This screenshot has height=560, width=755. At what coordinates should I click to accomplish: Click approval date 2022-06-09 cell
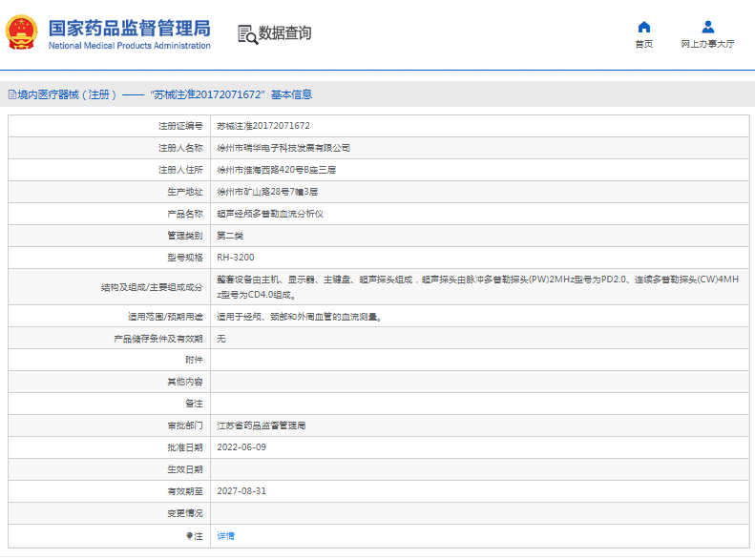pos(241,447)
